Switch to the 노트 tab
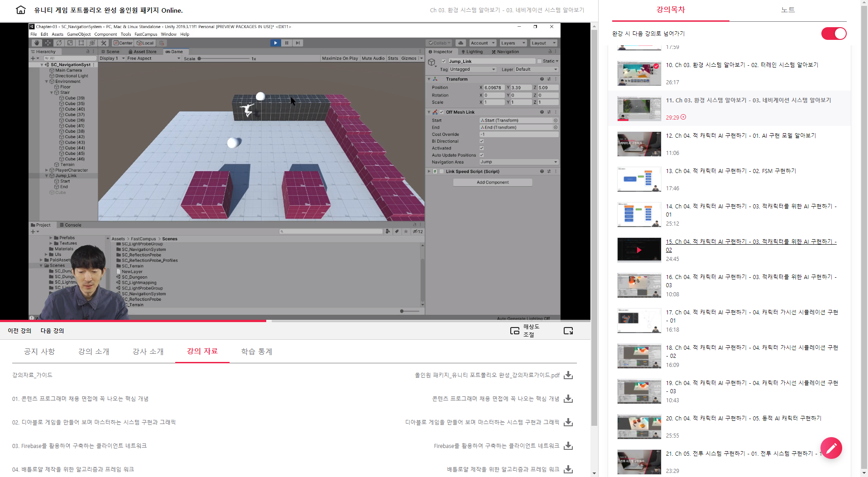868x477 pixels. click(788, 10)
